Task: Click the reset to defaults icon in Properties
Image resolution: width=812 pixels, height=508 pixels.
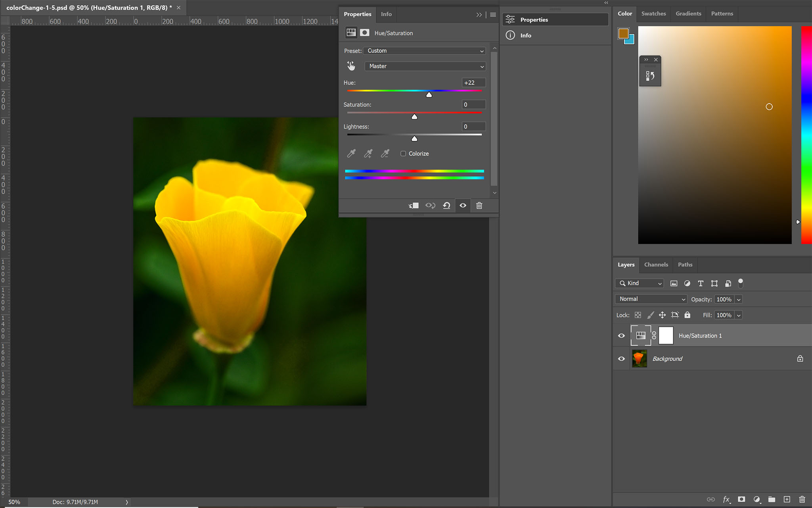Action: click(446, 206)
